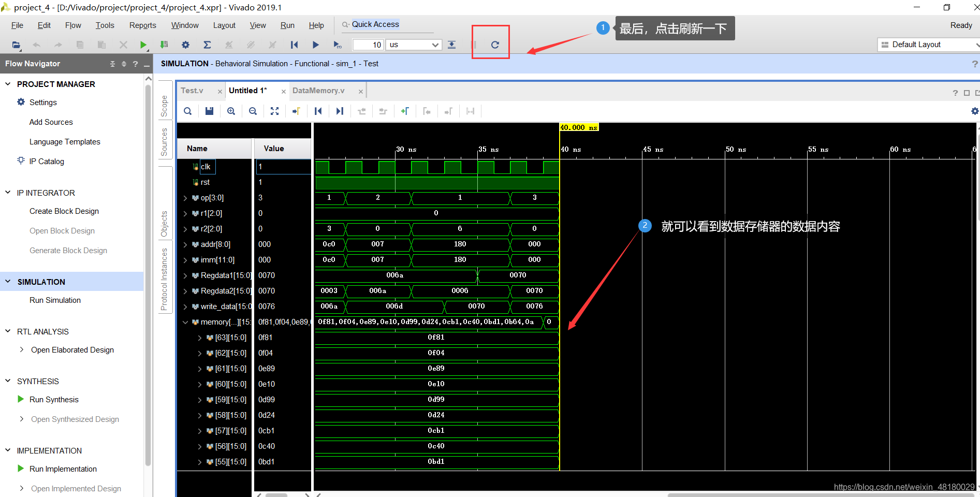Click the Open Project folder icon
Viewport: 980px width, 497px height.
tap(16, 45)
